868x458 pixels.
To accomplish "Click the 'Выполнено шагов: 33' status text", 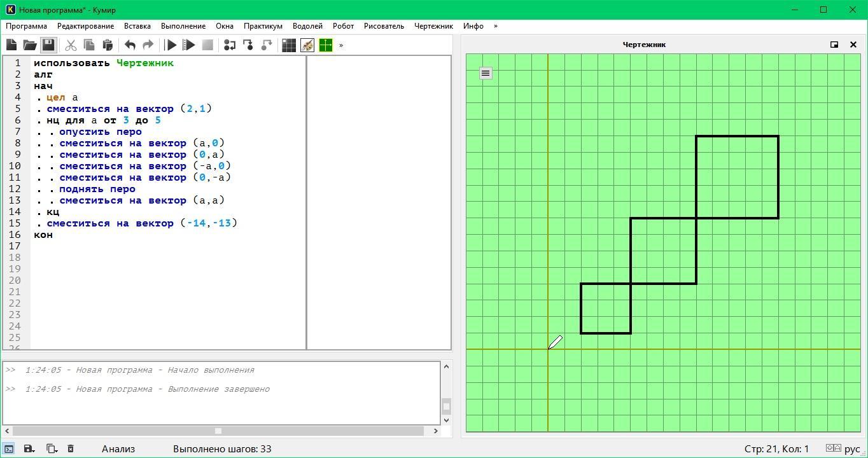I will [222, 448].
